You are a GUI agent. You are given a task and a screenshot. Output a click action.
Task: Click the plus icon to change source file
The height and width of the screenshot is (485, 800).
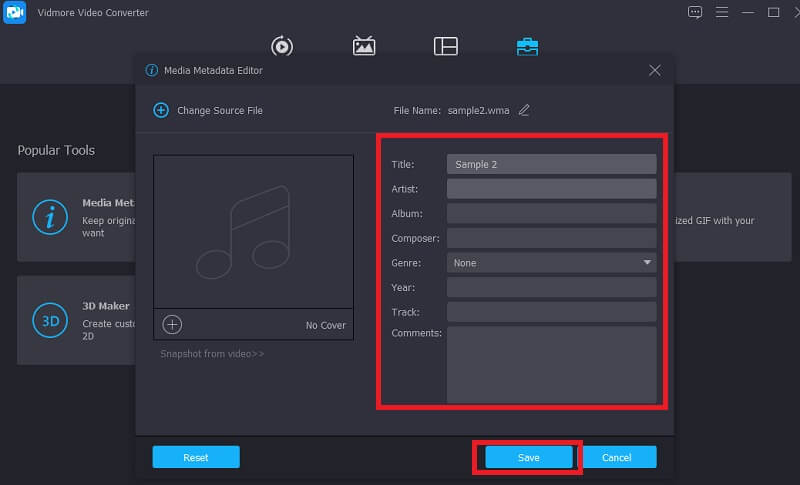pos(161,110)
